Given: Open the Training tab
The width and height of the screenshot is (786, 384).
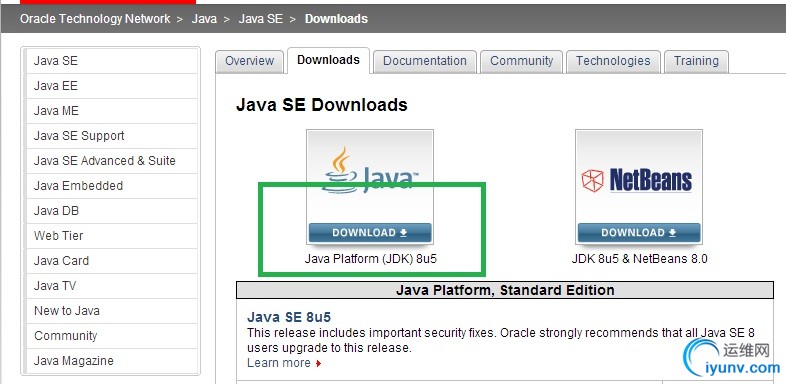Looking at the screenshot, I should coord(696,61).
